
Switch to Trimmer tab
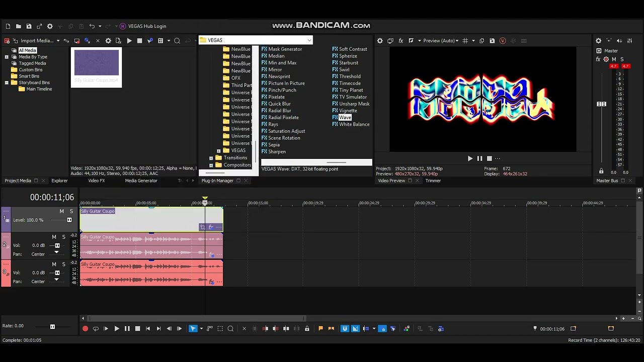[x=433, y=180]
